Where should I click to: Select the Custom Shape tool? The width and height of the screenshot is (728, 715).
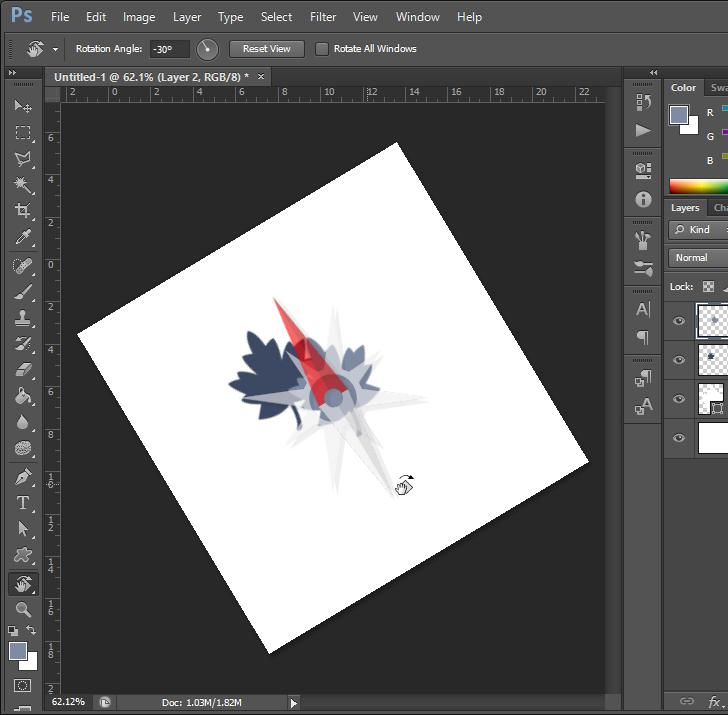[23, 555]
